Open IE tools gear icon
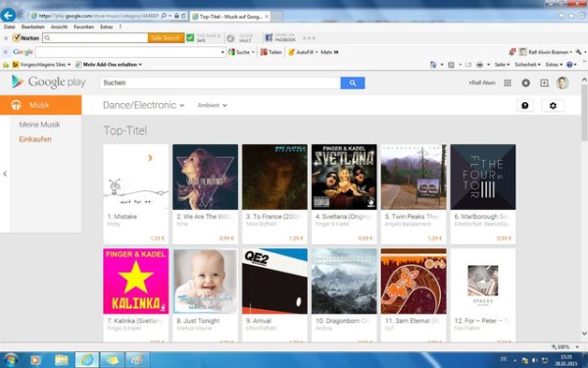 click(x=581, y=16)
